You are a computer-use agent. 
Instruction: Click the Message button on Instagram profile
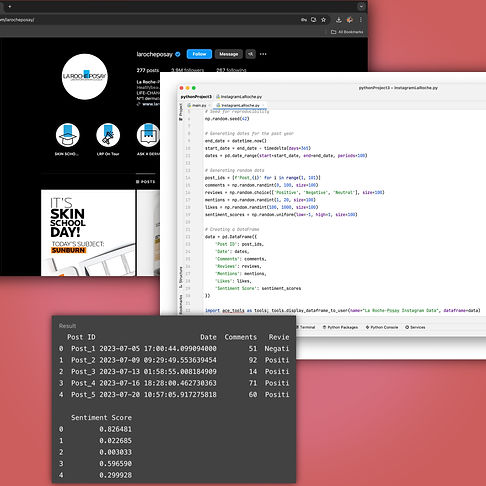[229, 54]
